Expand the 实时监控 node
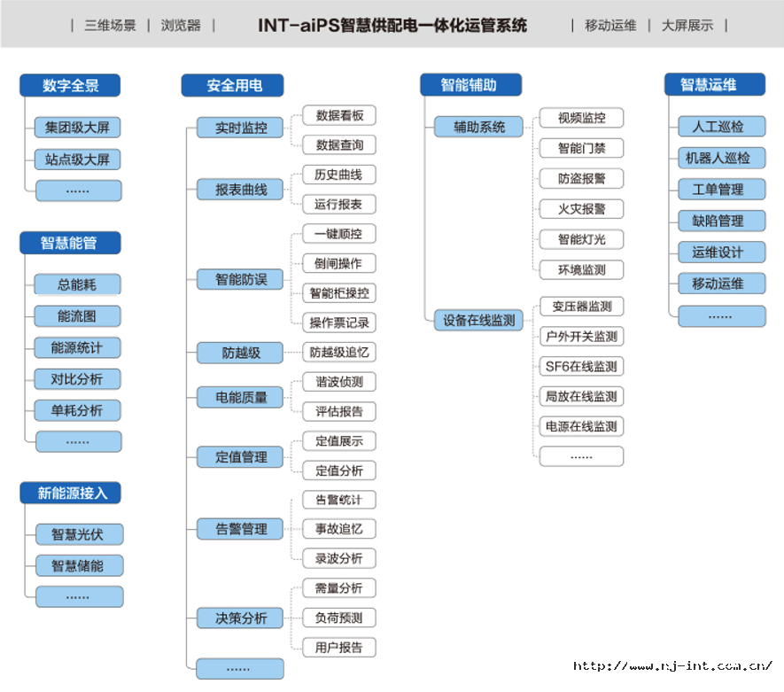The width and height of the screenshot is (784, 692). [x=240, y=128]
